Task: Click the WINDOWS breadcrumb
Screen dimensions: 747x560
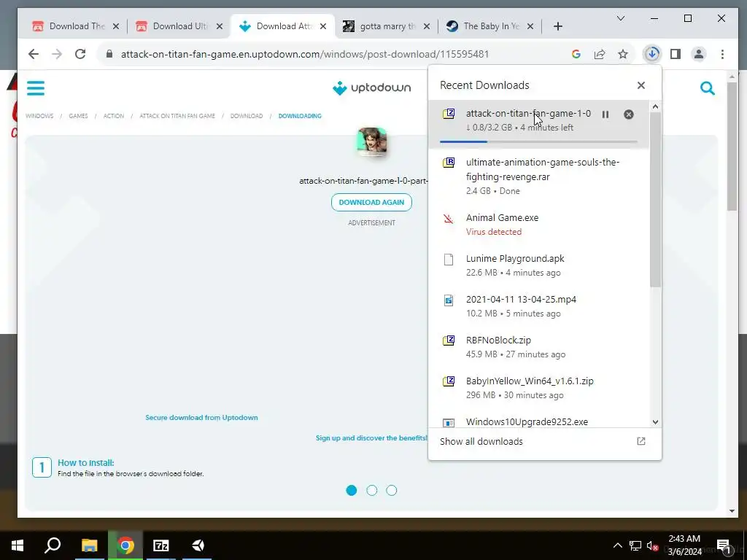Action: pos(39,116)
